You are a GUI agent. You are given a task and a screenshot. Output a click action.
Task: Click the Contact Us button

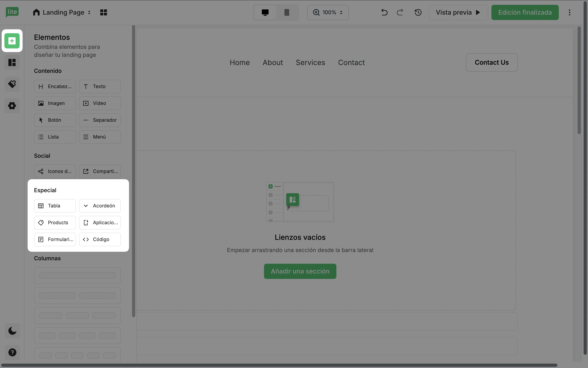(491, 62)
